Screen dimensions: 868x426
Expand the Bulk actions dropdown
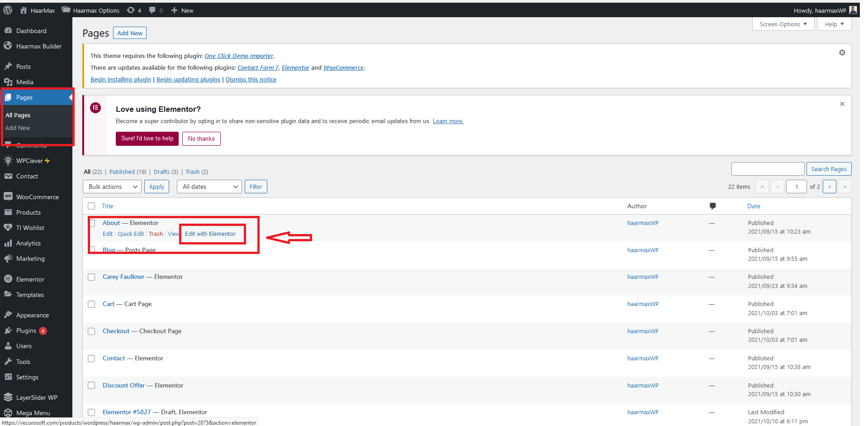tap(112, 187)
